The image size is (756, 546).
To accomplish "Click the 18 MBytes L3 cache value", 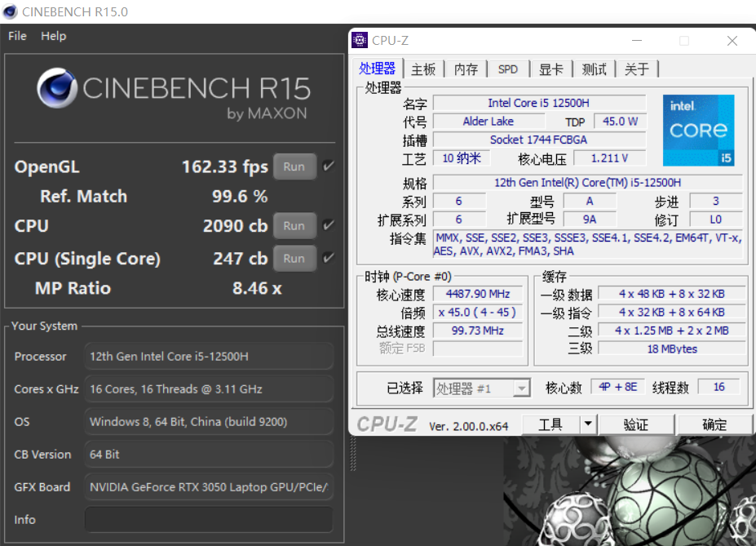I will 672,348.
